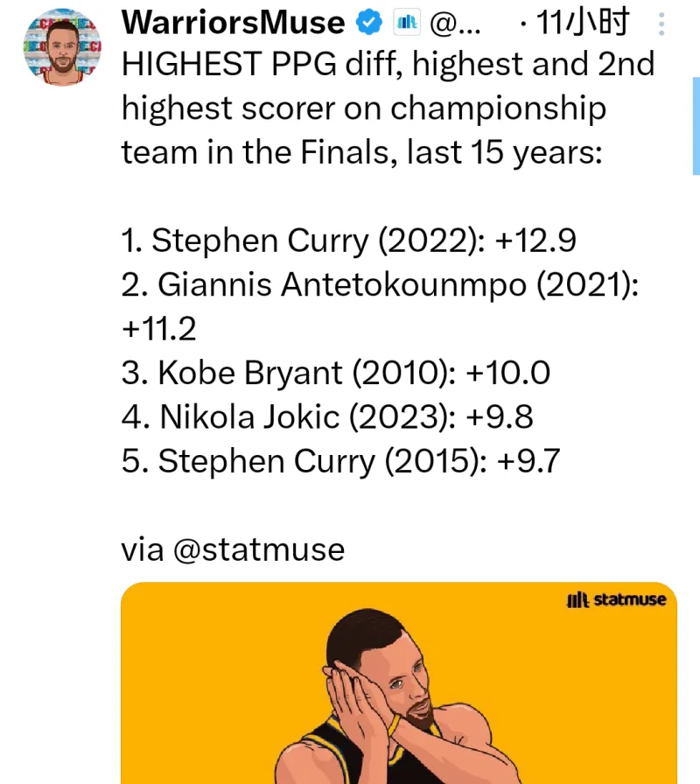The height and width of the screenshot is (784, 700).
Task: Click the blue scroll indicator bar
Action: click(696, 126)
